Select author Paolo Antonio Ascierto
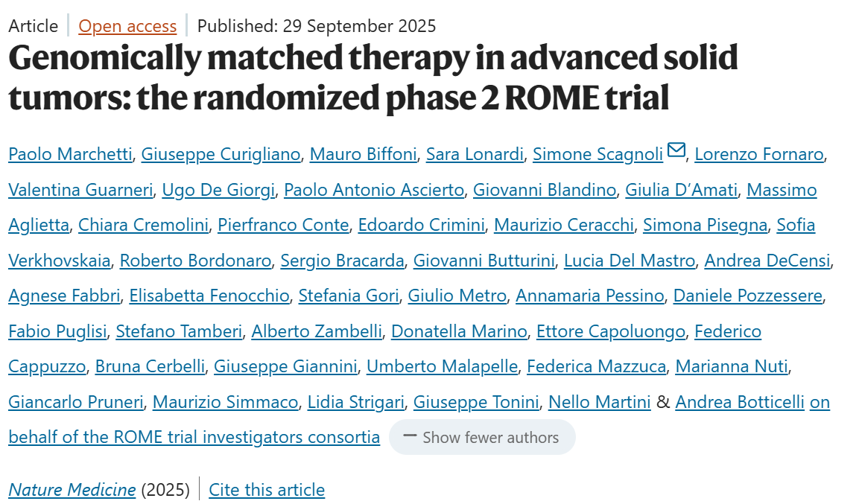Image resolution: width=859 pixels, height=504 pixels. (x=374, y=190)
